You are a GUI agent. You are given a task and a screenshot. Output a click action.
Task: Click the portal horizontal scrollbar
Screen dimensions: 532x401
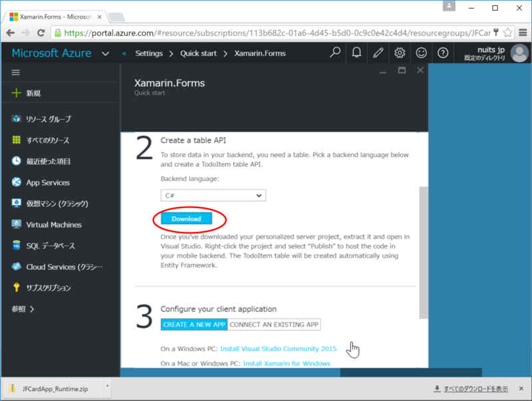411,372
